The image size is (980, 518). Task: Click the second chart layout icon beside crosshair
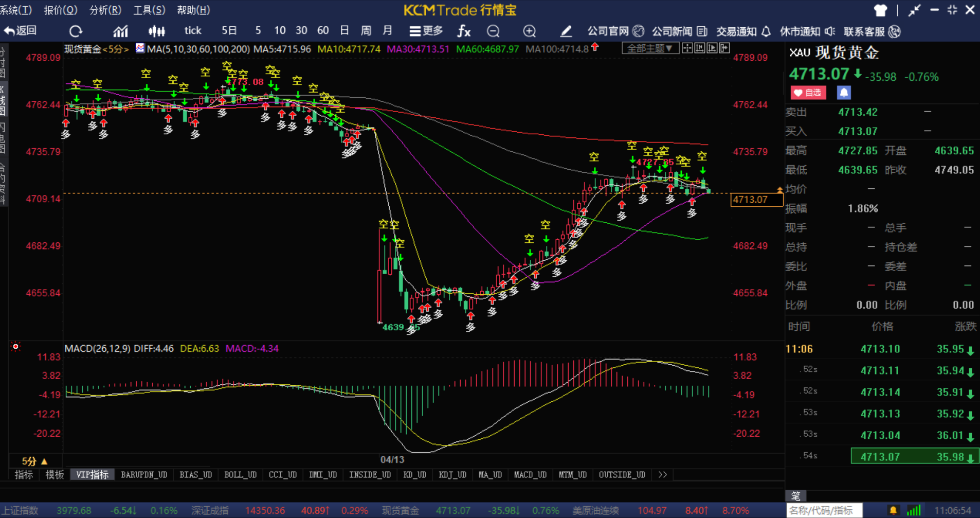click(700, 48)
